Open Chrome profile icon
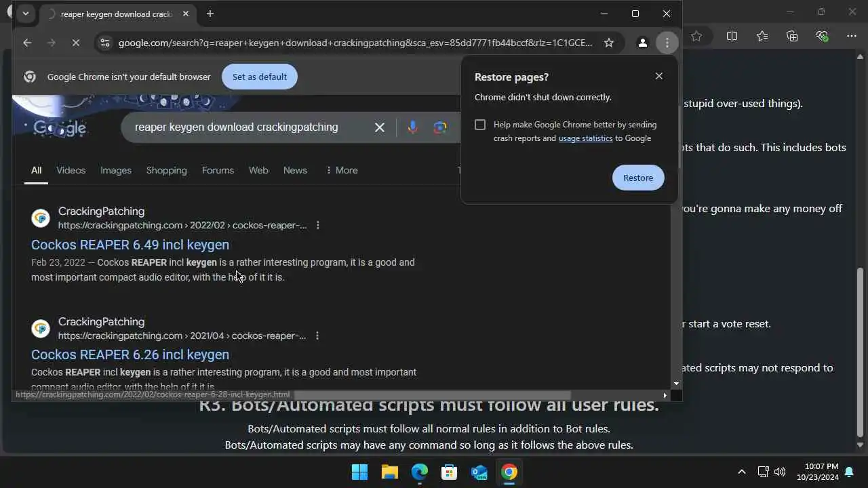The image size is (868, 488). [x=642, y=43]
